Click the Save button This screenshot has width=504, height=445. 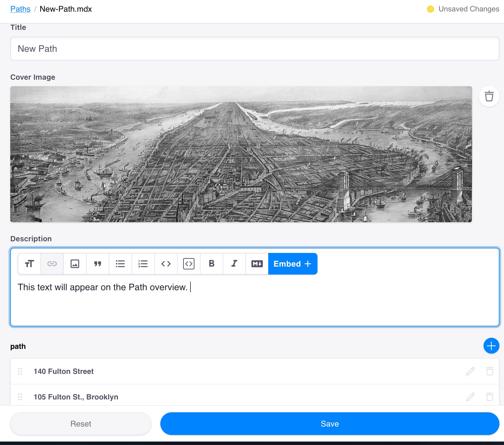tap(330, 424)
